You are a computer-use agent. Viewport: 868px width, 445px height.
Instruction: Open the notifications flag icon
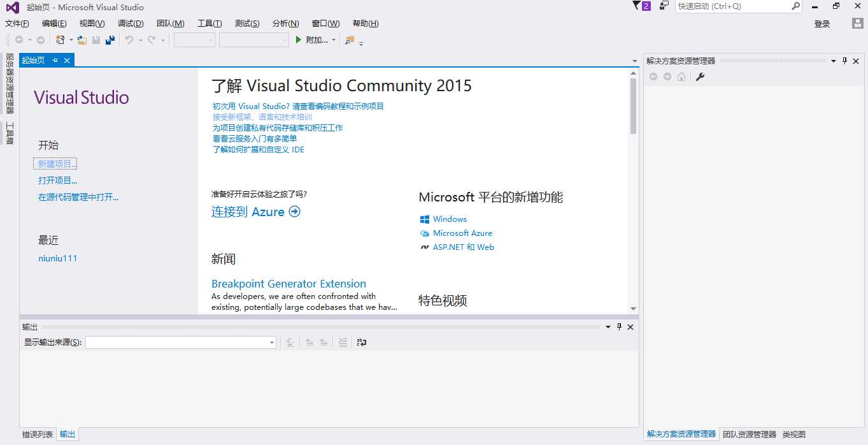[x=641, y=6]
